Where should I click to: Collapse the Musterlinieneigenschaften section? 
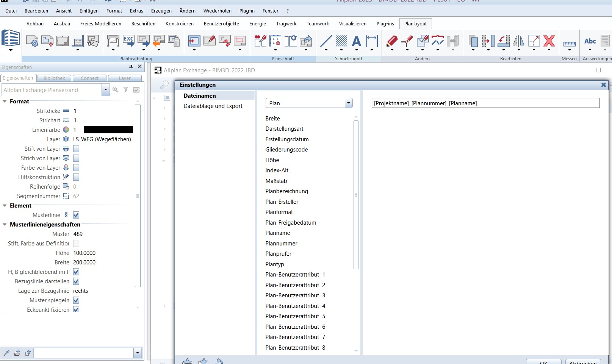pos(5,225)
